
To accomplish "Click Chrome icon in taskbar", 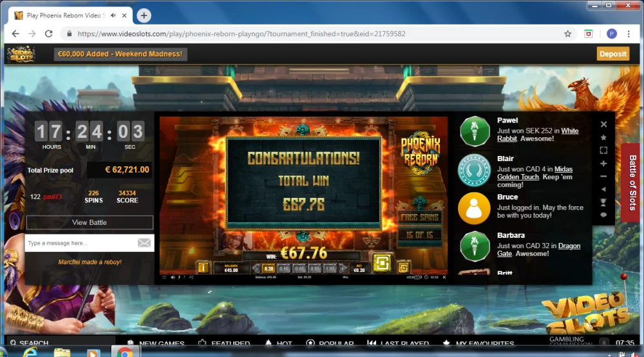I will click(x=124, y=352).
